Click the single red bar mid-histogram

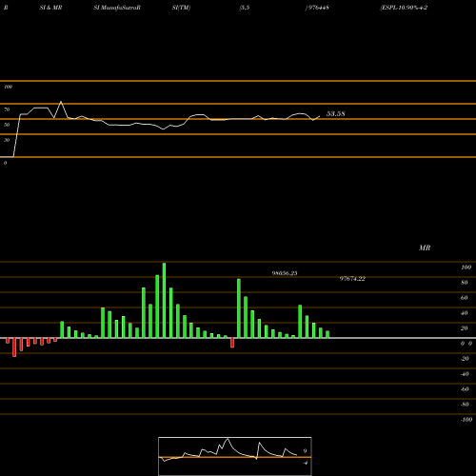pos(232,343)
